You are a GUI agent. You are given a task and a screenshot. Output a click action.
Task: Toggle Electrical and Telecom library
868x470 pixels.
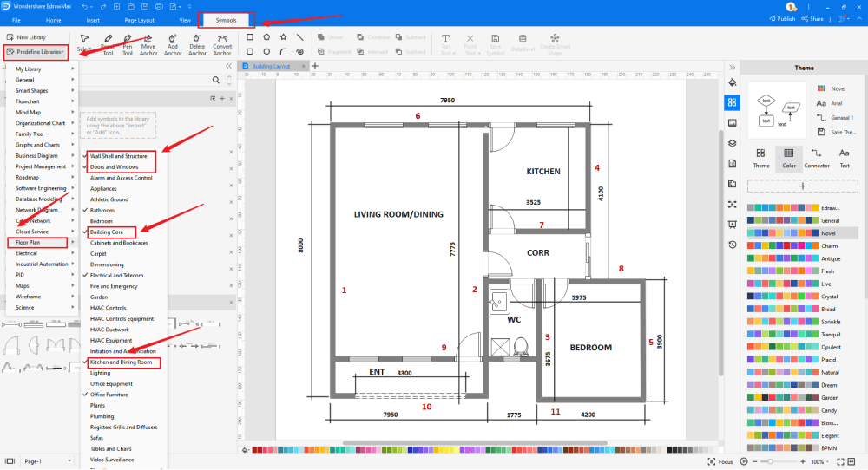coord(116,276)
